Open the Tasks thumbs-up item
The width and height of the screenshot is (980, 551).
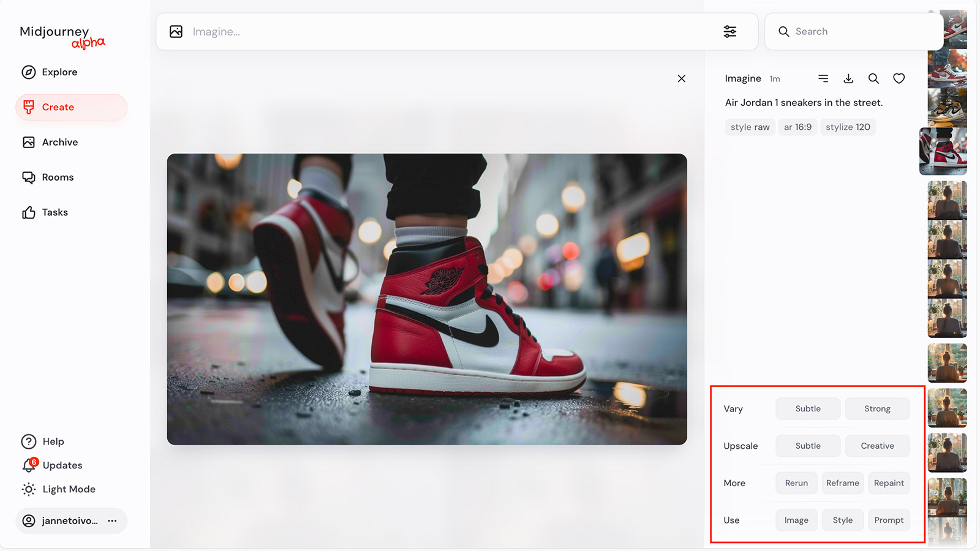[55, 212]
